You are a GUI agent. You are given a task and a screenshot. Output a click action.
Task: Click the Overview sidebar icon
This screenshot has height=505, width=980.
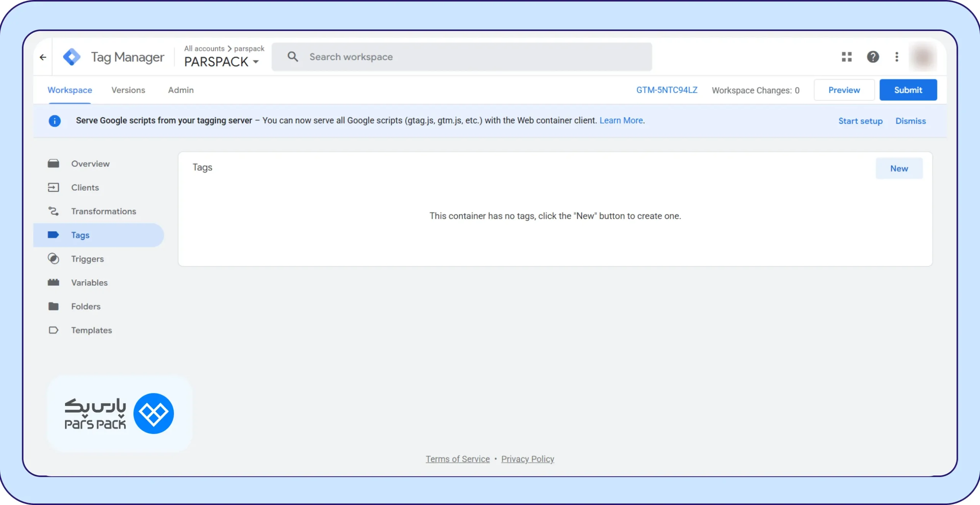click(53, 164)
